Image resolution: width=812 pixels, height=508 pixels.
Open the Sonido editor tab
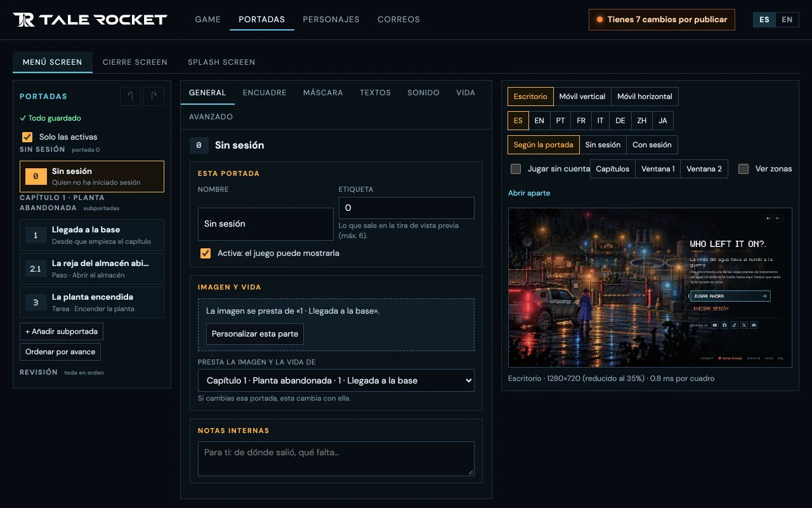coord(423,93)
